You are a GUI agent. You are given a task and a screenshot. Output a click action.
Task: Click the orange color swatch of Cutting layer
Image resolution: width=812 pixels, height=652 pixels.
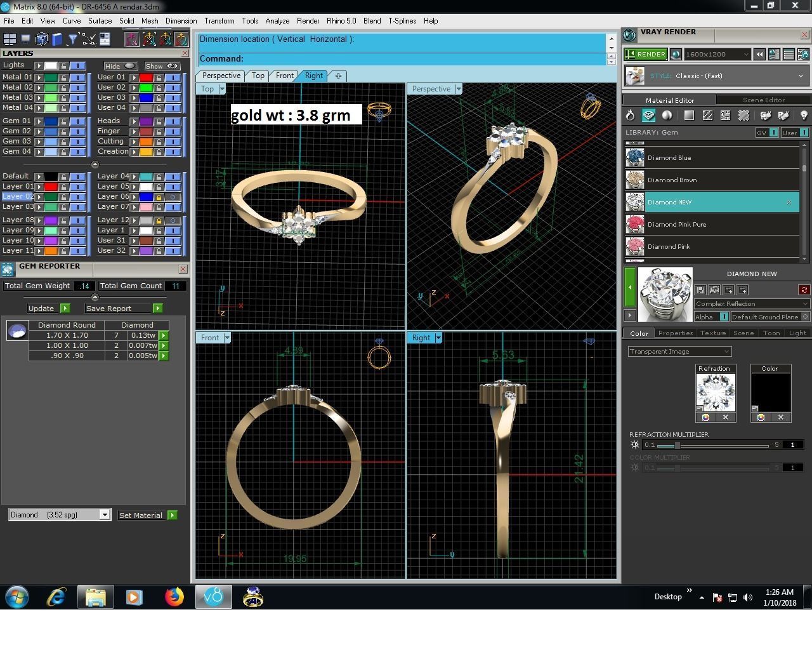(146, 142)
